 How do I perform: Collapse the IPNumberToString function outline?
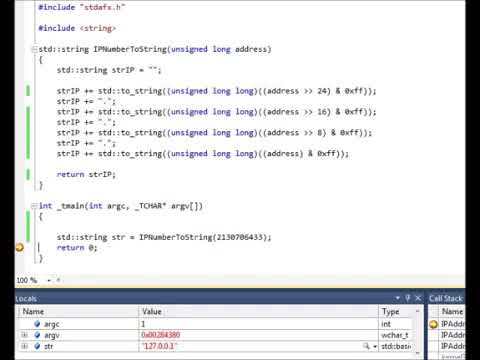34,49
